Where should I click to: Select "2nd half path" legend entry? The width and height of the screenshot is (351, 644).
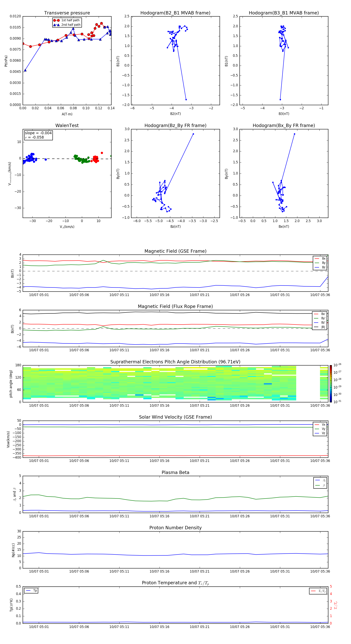67,25
